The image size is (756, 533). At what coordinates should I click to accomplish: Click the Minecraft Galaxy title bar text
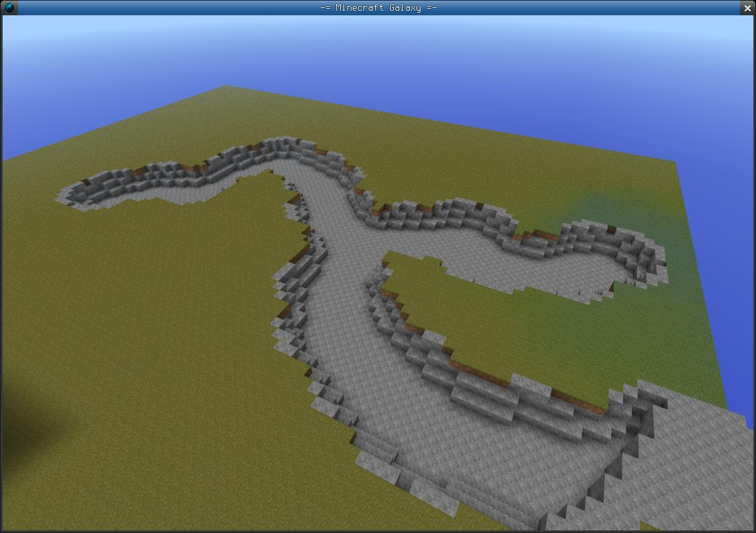[x=378, y=8]
